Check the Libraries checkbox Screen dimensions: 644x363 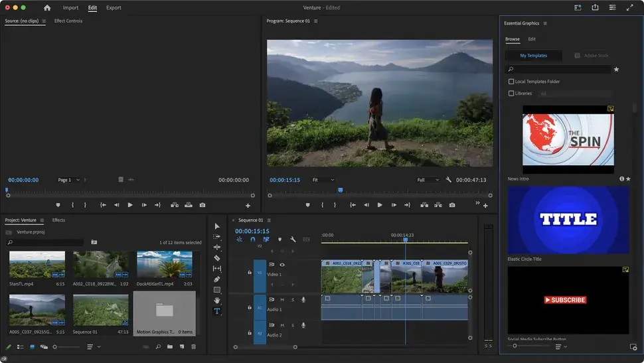tap(511, 94)
